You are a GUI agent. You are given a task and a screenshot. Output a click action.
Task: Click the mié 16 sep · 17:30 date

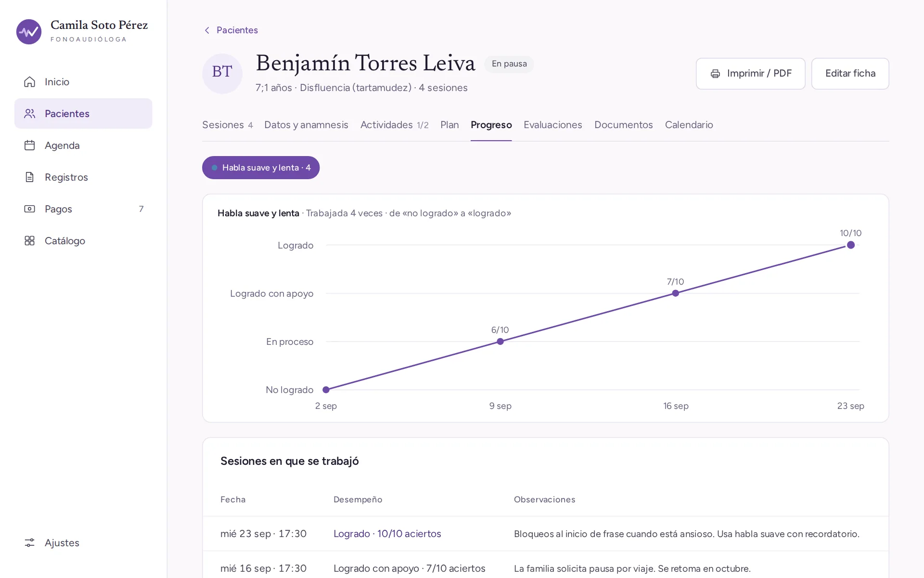click(x=263, y=568)
